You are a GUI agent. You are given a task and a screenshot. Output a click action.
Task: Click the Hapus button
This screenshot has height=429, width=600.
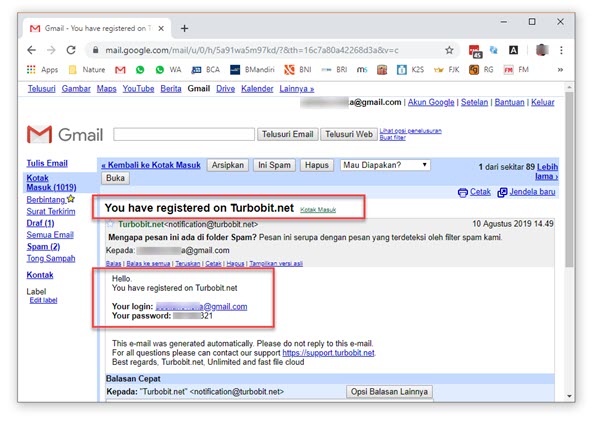[317, 165]
